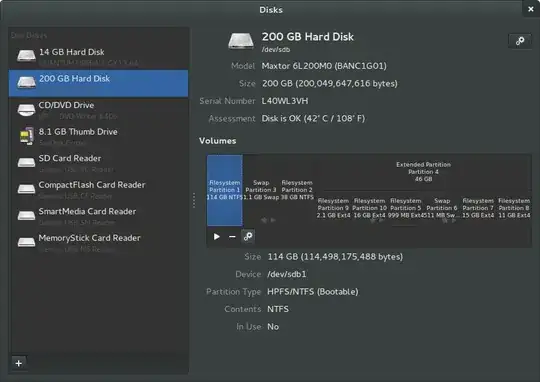540x382 pixels.
Task: Click the MemoryStick Card Reader icon
Action: point(27,242)
